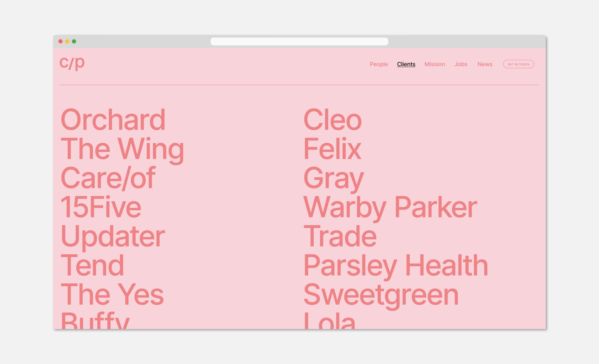
Task: Open the Sweetgreen client link
Action: point(381,296)
